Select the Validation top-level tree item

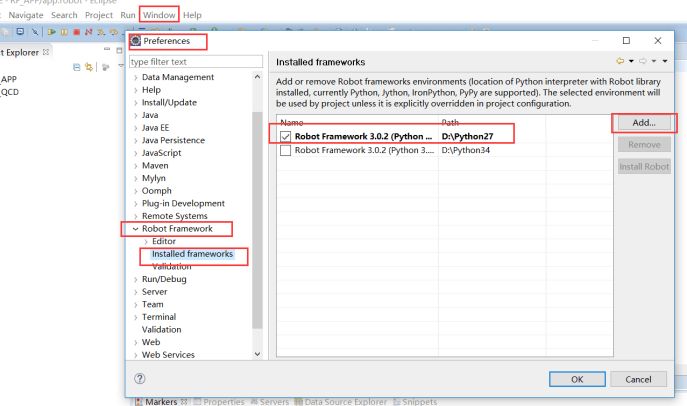tap(161, 330)
